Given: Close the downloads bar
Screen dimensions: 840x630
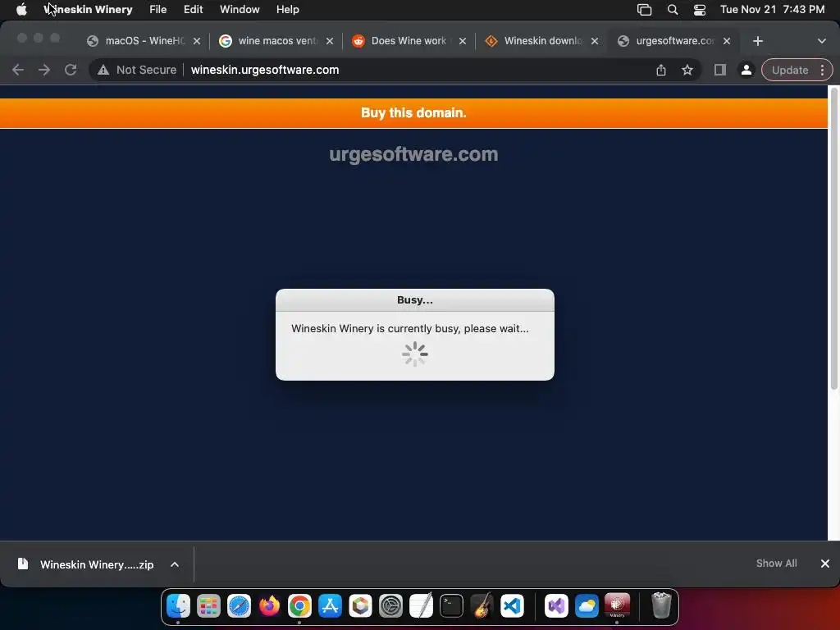Looking at the screenshot, I should (x=825, y=563).
